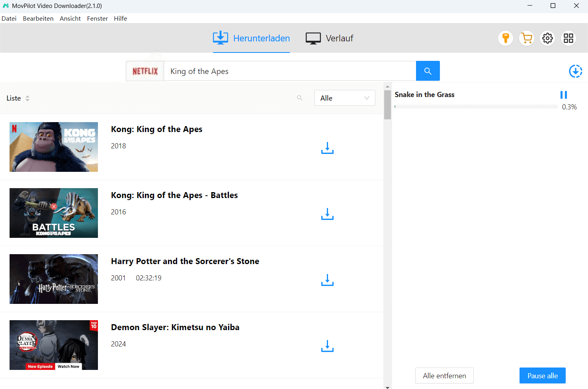Viewport: 588px width, 389px height.
Task: Click the results list vertical scrollbar thumb
Action: tap(387, 105)
